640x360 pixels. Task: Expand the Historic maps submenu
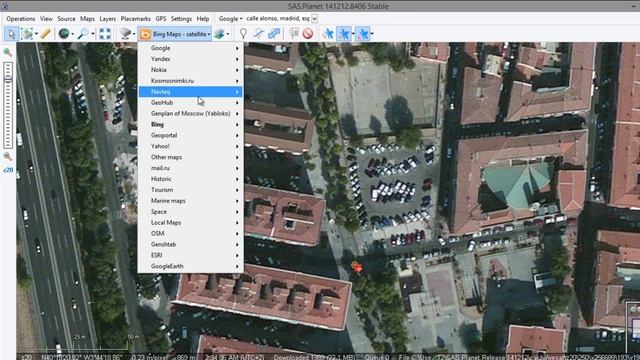coord(191,179)
